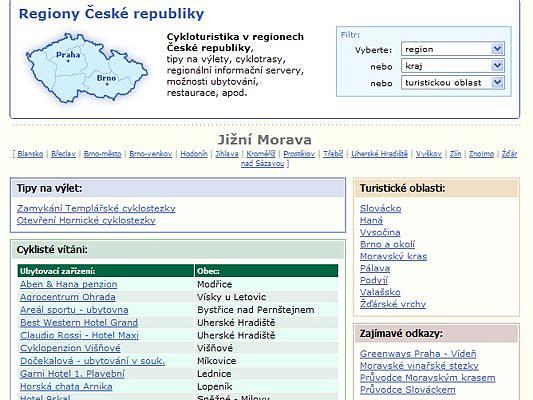Image resolution: width=533 pixels, height=400 pixels.
Task: Open the region dropdown filter
Action: 453,49
